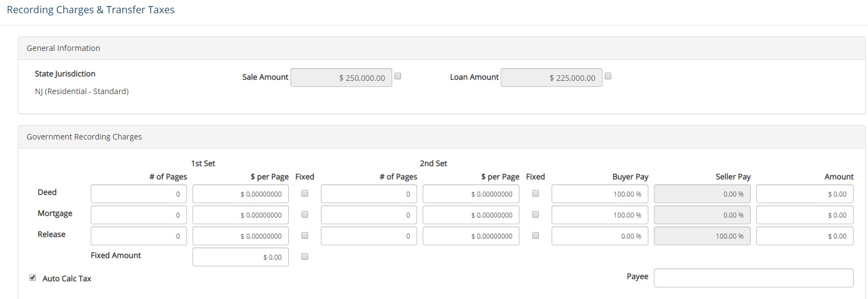Uncheck the Auto Calc Tax checkbox
This screenshot has width=868, height=299.
[33, 278]
